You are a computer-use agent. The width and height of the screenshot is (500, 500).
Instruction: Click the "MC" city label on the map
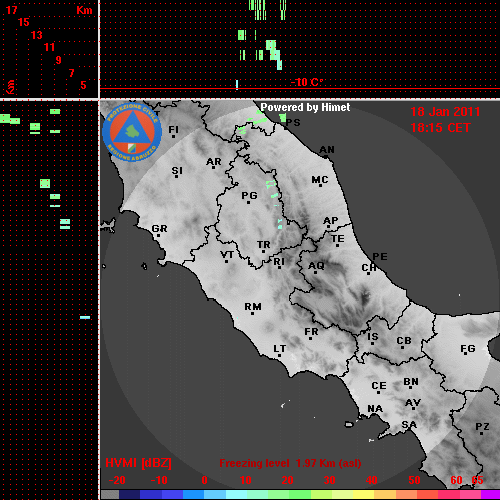point(320,180)
